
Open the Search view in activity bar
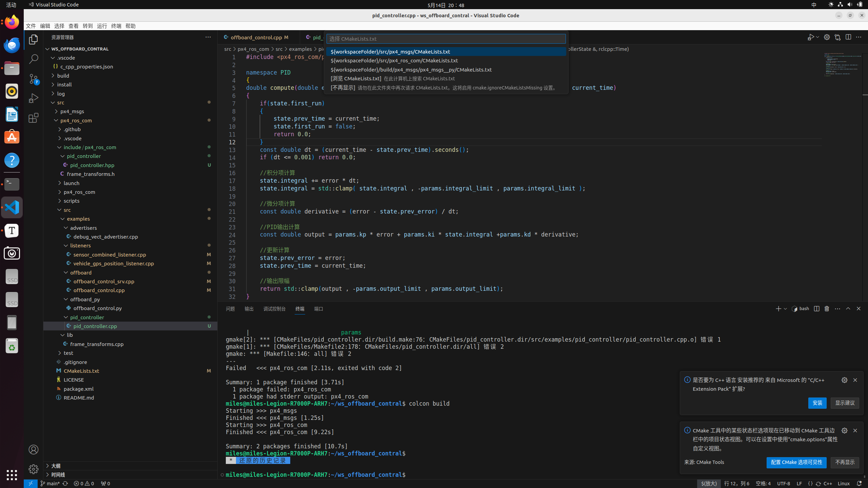[x=33, y=59]
